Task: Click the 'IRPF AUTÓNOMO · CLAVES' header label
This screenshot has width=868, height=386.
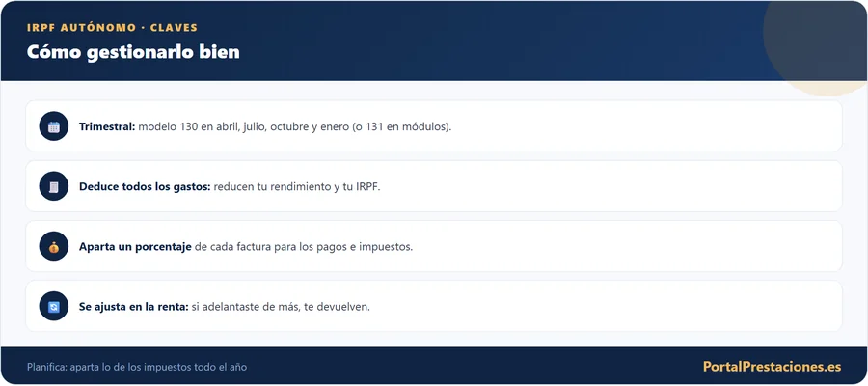Action: tap(112, 28)
